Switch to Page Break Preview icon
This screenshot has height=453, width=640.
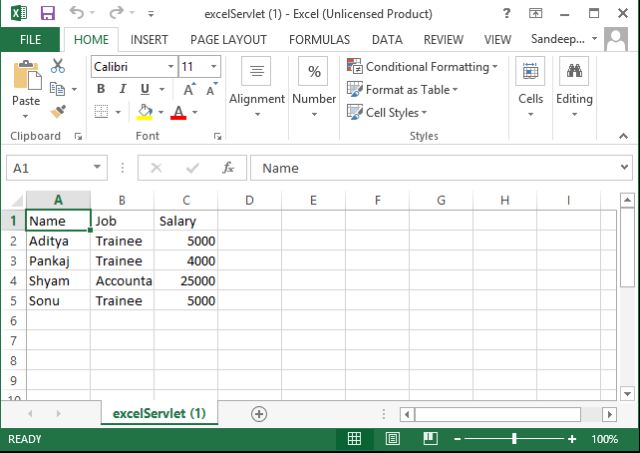[x=430, y=439]
